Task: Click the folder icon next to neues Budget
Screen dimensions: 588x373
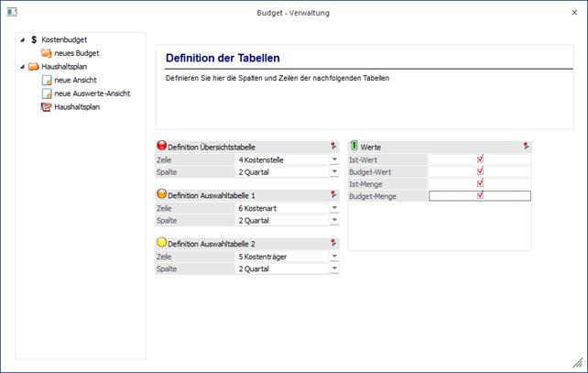Action: point(47,53)
